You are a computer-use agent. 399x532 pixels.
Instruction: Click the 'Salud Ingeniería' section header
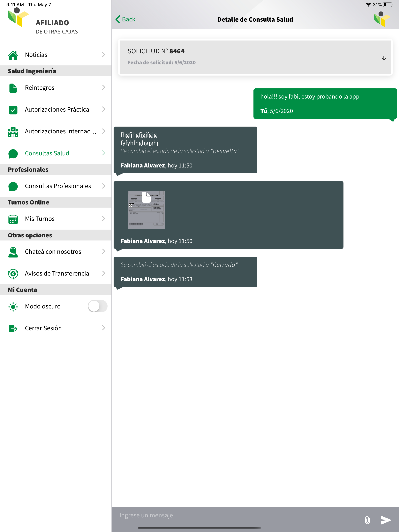click(32, 71)
